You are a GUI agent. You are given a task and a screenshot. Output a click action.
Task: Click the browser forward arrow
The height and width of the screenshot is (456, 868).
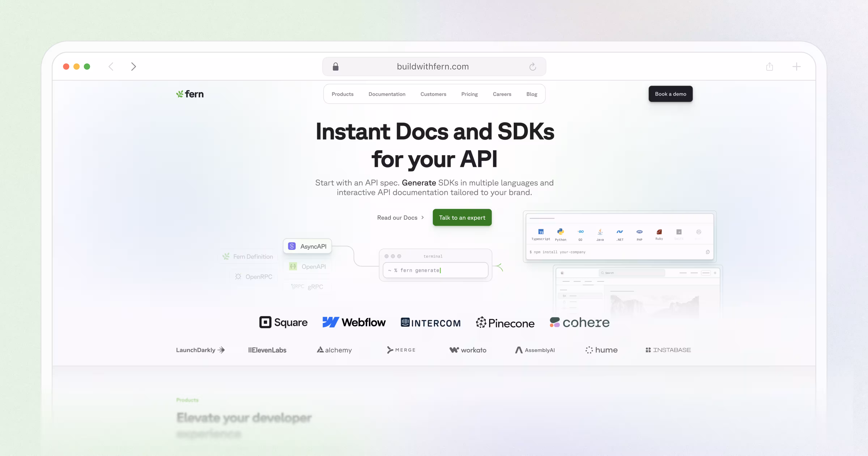[x=133, y=66]
